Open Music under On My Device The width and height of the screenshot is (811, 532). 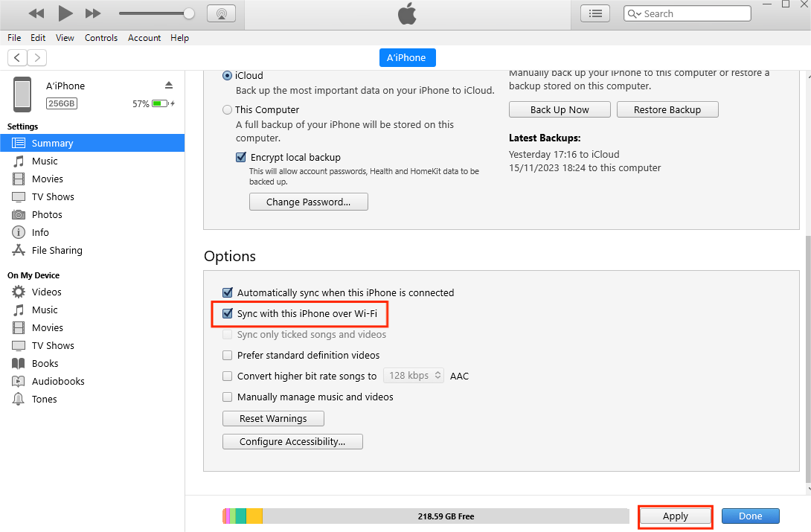point(45,310)
